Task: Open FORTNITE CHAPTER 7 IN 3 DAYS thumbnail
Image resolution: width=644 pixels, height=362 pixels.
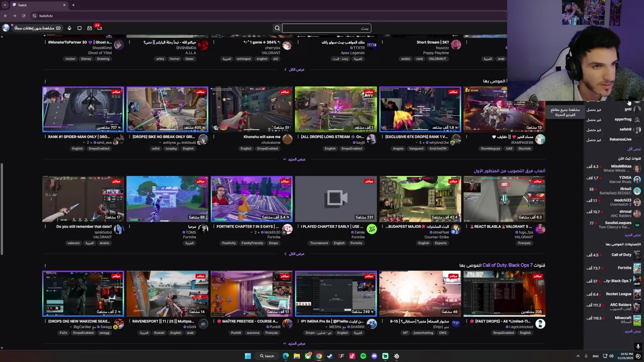Action: 252,199
